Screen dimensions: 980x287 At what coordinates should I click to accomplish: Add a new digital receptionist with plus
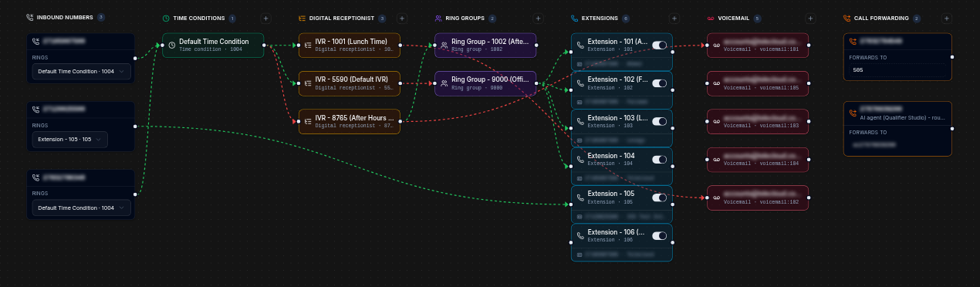[x=401, y=18]
